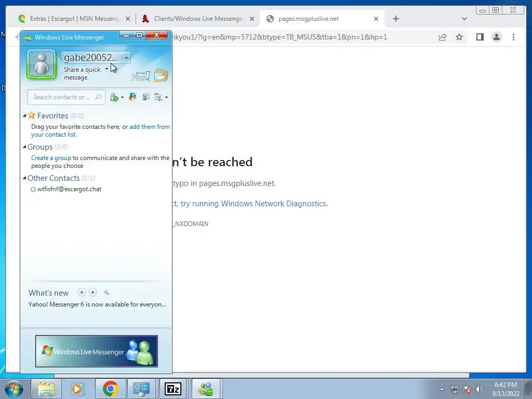Open the Windows Start menu

click(x=14, y=389)
